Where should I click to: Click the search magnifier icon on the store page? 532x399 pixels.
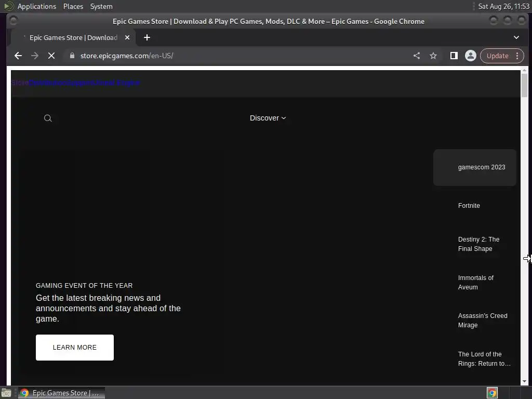[x=48, y=118]
